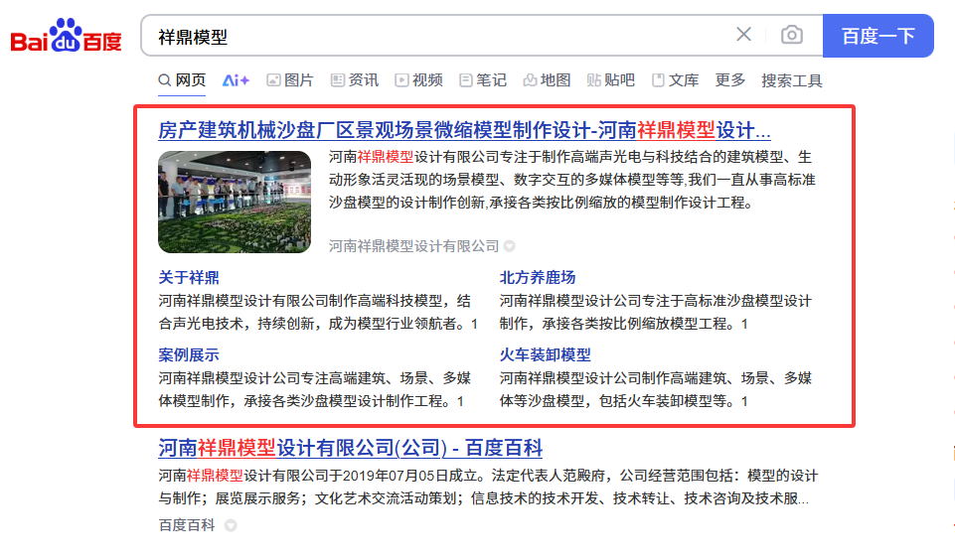Switch to 图片 images tab
955x560 pixels.
click(x=289, y=80)
